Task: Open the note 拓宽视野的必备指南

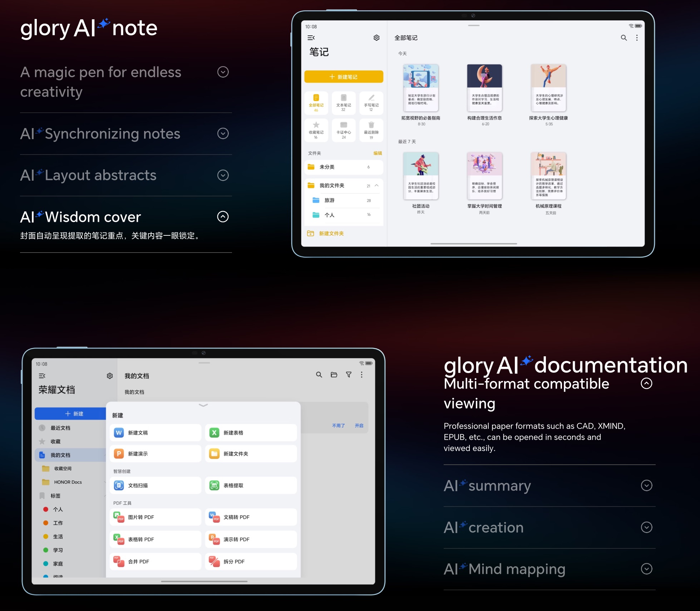Action: click(420, 95)
